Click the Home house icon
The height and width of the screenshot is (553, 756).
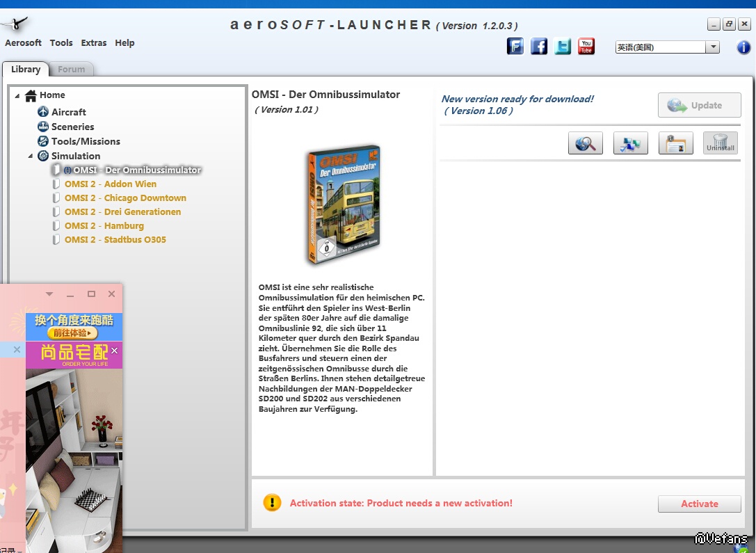click(x=31, y=95)
